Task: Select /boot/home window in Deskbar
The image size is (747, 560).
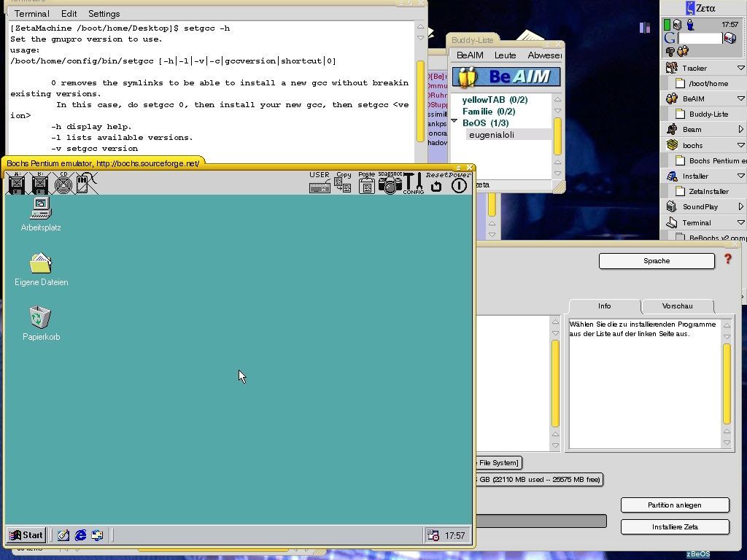Action: click(x=703, y=83)
